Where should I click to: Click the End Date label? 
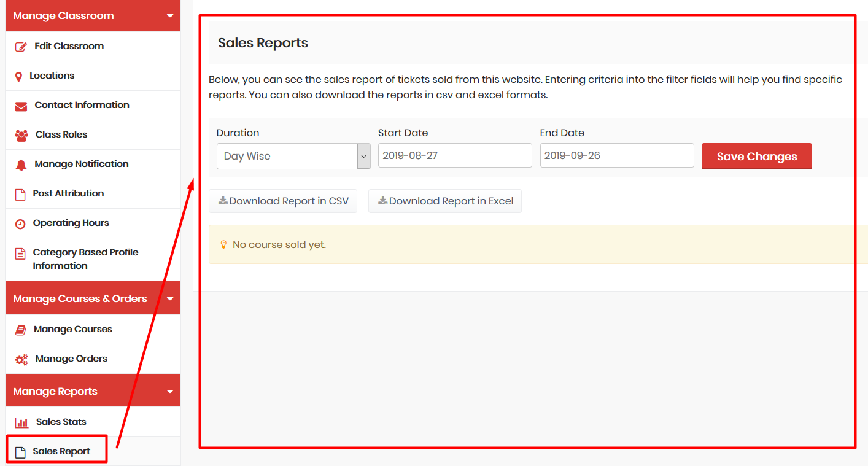[562, 133]
